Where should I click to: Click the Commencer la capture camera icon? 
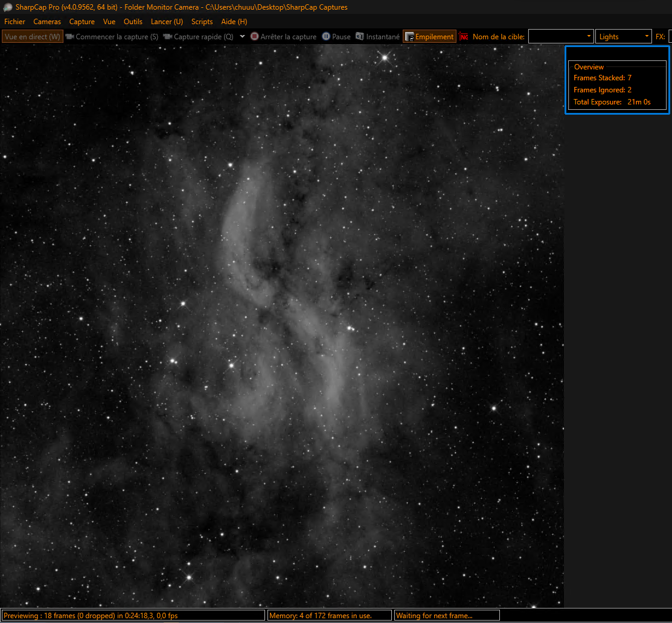tap(70, 37)
